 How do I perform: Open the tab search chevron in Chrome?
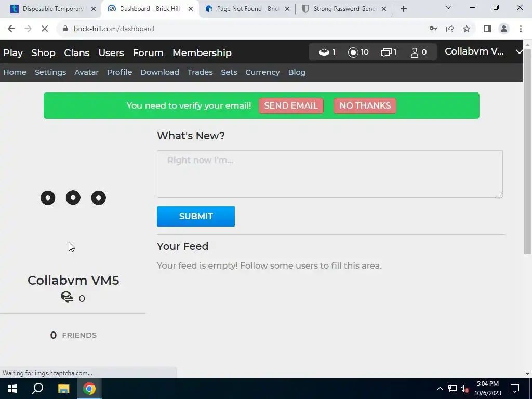point(448,7)
